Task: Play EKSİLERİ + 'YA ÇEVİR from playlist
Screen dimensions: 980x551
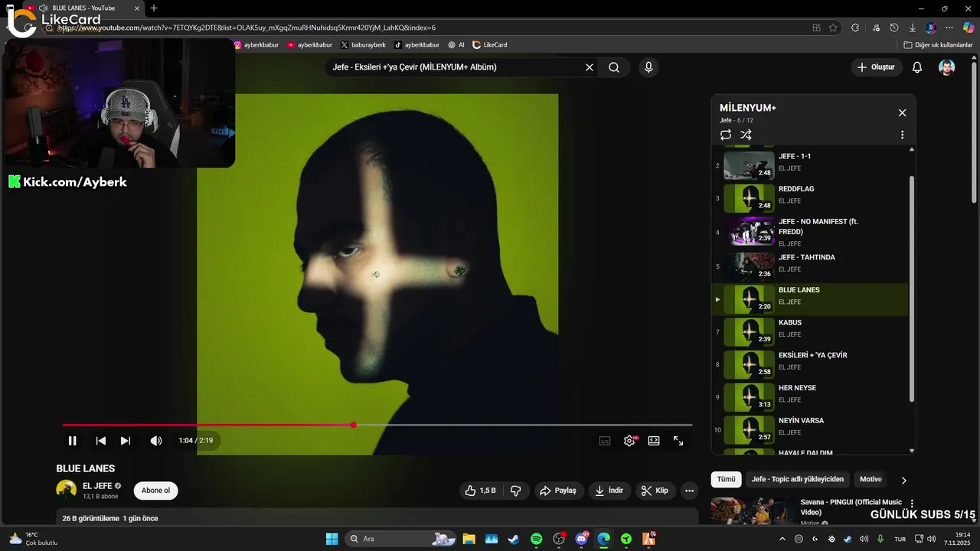Action: [x=810, y=364]
